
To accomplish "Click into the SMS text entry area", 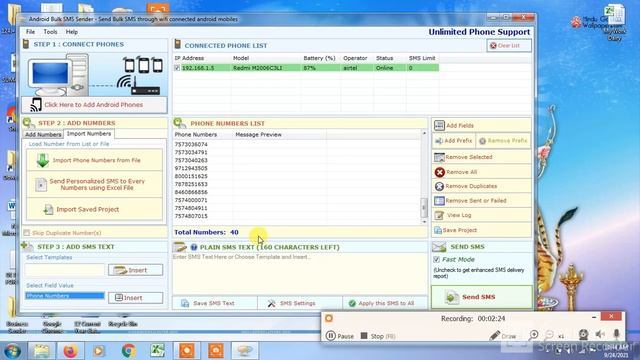I will (300, 273).
